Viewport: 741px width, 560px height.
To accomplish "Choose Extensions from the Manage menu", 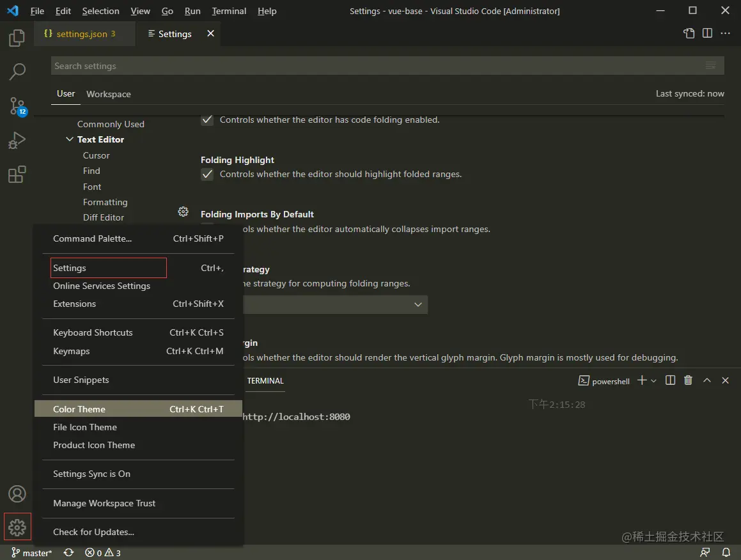I will click(x=139, y=304).
